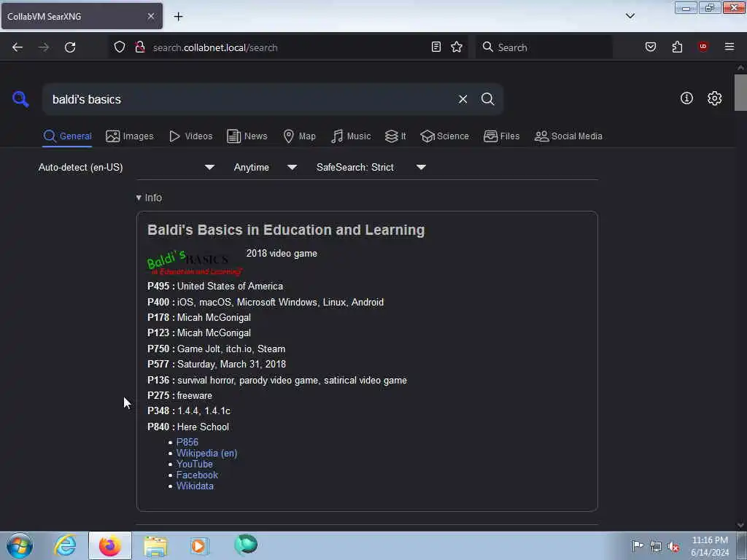
Task: Click the scrollbar down arrow
Action: coord(740,525)
